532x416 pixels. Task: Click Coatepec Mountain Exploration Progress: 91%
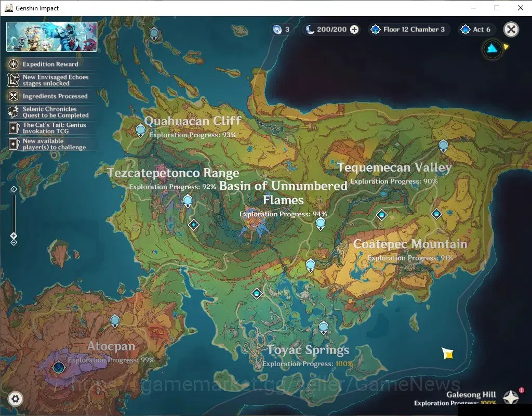[x=410, y=258]
